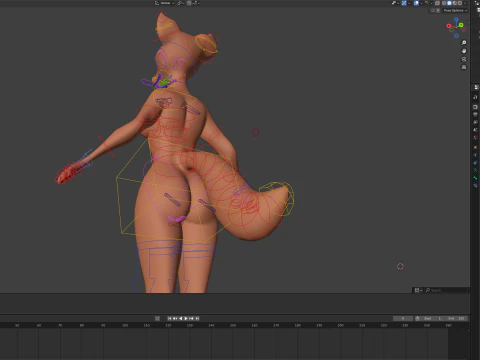Toggle X-ray display

(437, 3)
